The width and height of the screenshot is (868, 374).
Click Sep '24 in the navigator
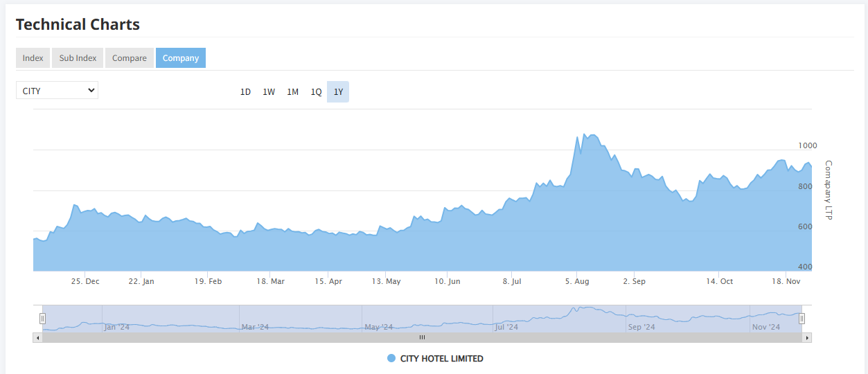pyautogui.click(x=641, y=327)
